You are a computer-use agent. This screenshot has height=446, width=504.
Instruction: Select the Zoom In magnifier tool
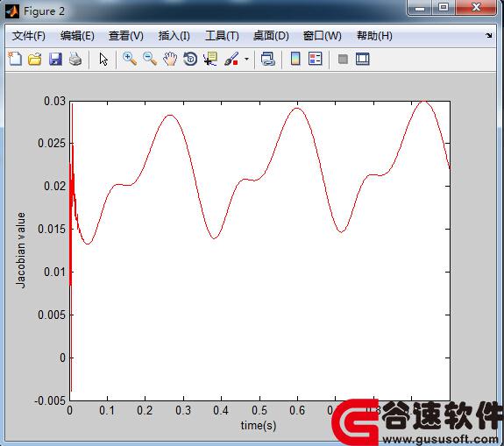[x=130, y=59]
